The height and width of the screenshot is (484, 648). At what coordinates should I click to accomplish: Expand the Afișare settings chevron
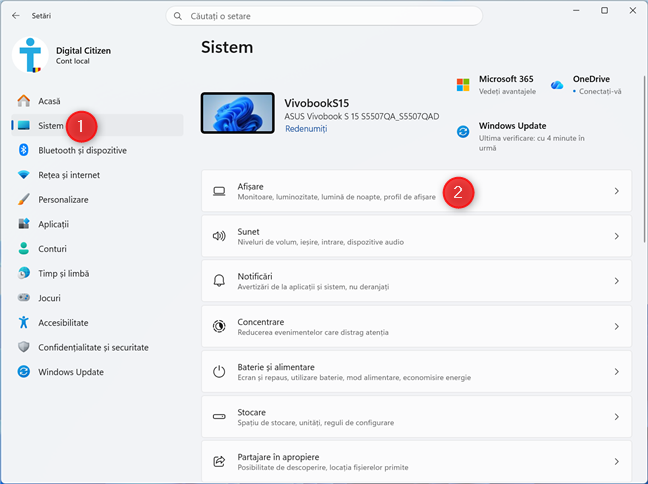tap(616, 191)
